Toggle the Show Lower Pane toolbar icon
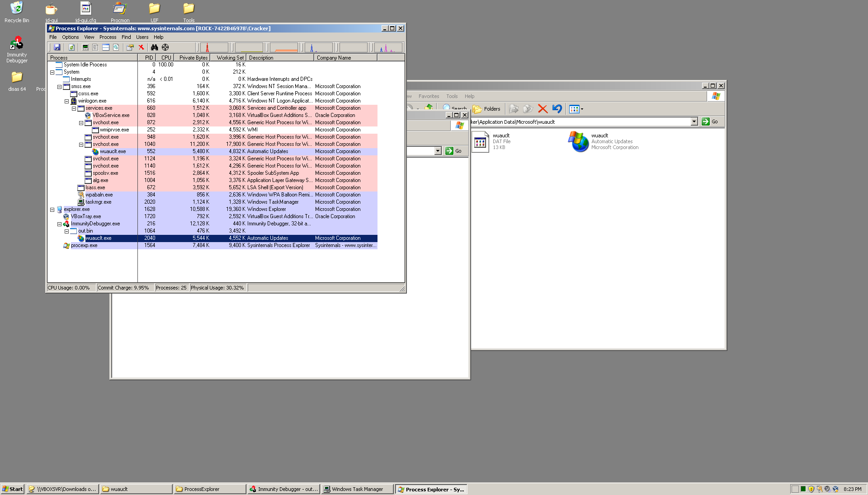This screenshot has height=495, width=868. [x=106, y=47]
